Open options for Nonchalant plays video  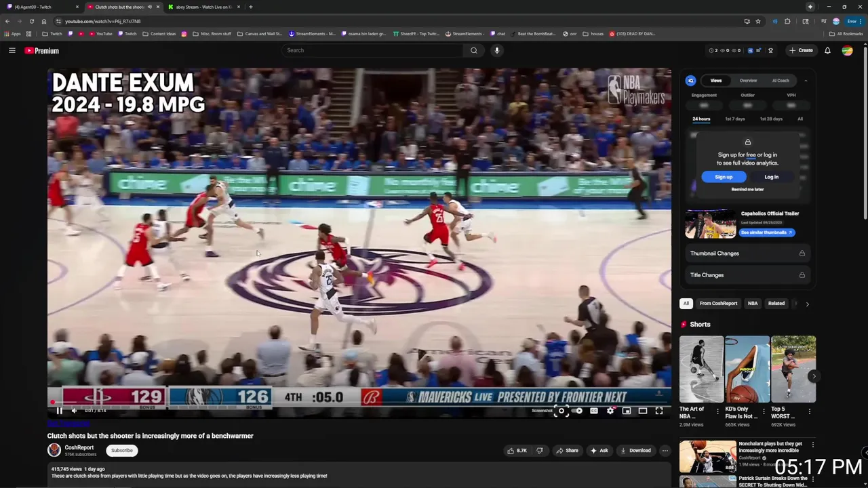(812, 445)
